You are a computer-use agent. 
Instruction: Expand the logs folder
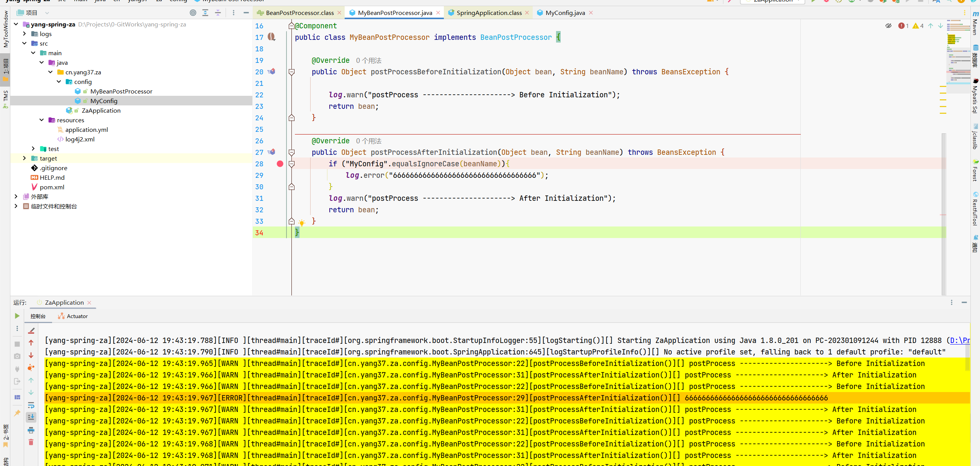25,34
